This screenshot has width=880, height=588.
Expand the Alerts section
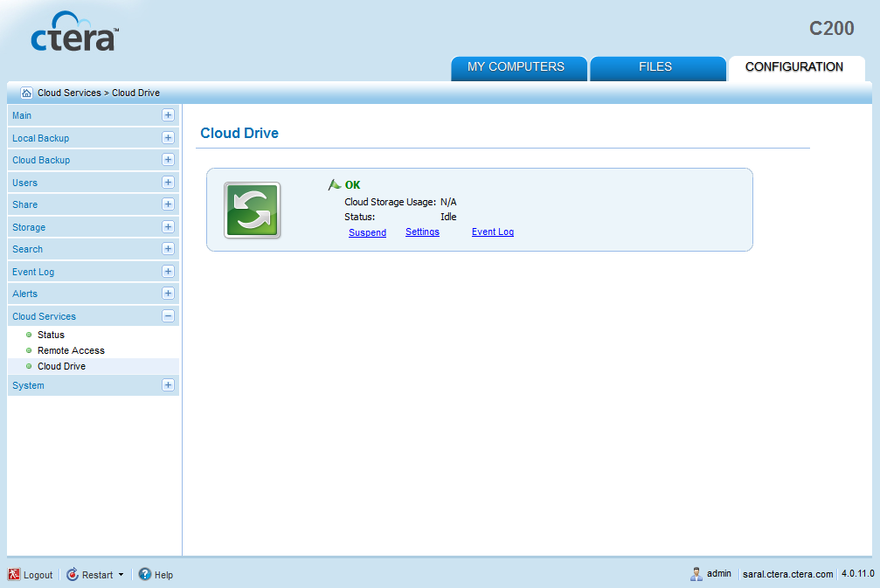[168, 294]
